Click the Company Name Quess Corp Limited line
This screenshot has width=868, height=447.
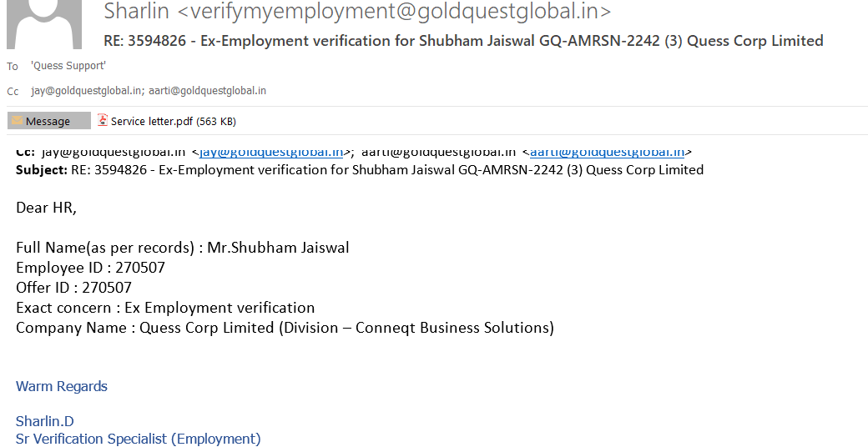pyautogui.click(x=285, y=328)
